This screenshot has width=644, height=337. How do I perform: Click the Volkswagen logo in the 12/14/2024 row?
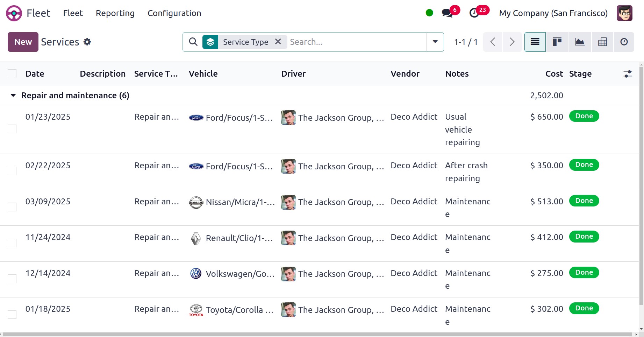pos(196,273)
